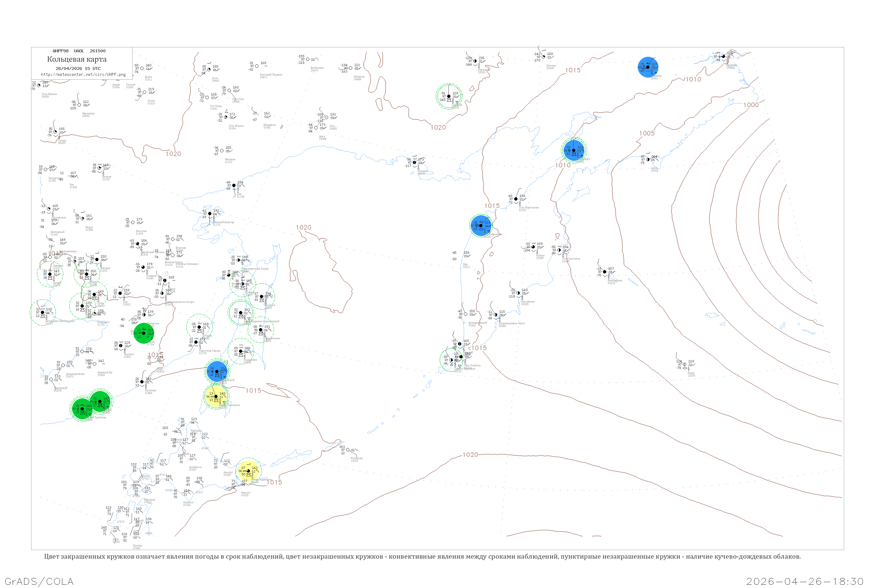Click the 2026-04-26-18:30 timestamp

pos(805,581)
